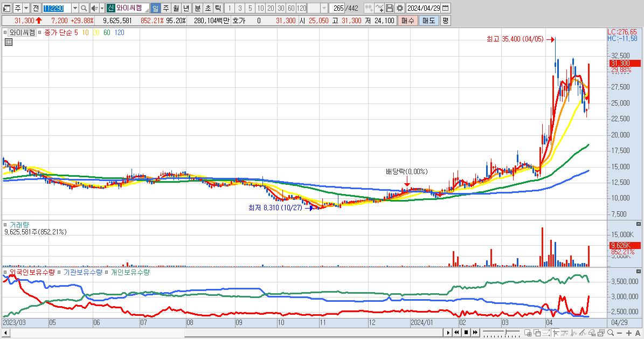
Task: Click the dotted-line chart icon in bottom toolbar
Action: click(x=546, y=333)
